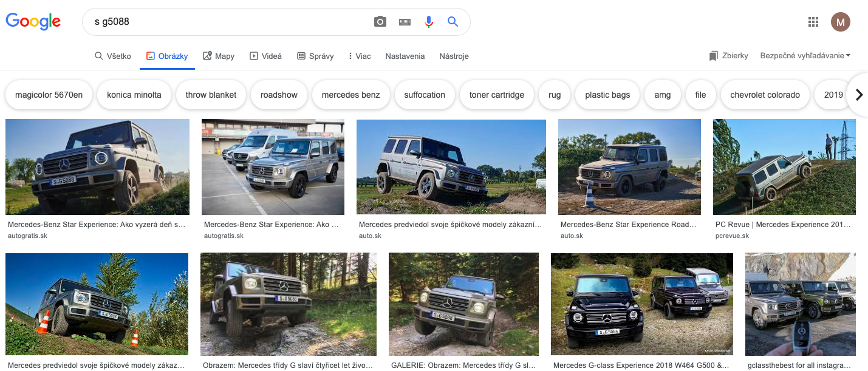Expand Bezpečné vyhľadávanie dropdown
Screen dimensions: 868x371
point(805,56)
